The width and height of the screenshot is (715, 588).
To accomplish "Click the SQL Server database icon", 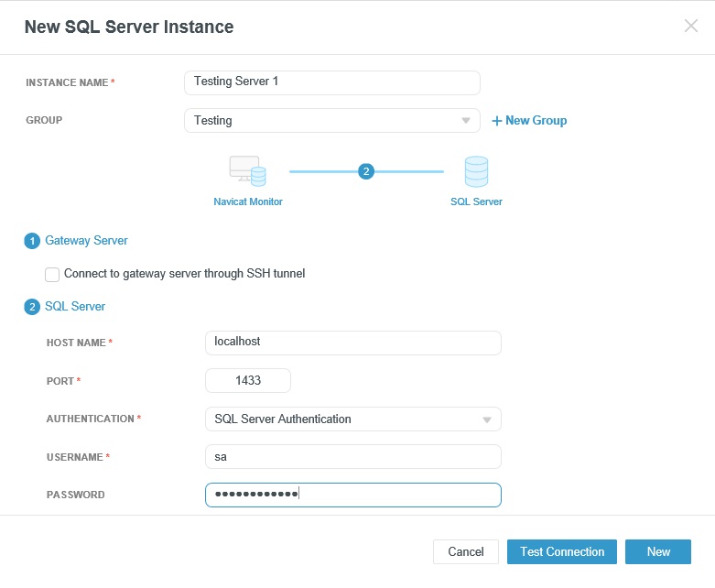I will tap(476, 171).
